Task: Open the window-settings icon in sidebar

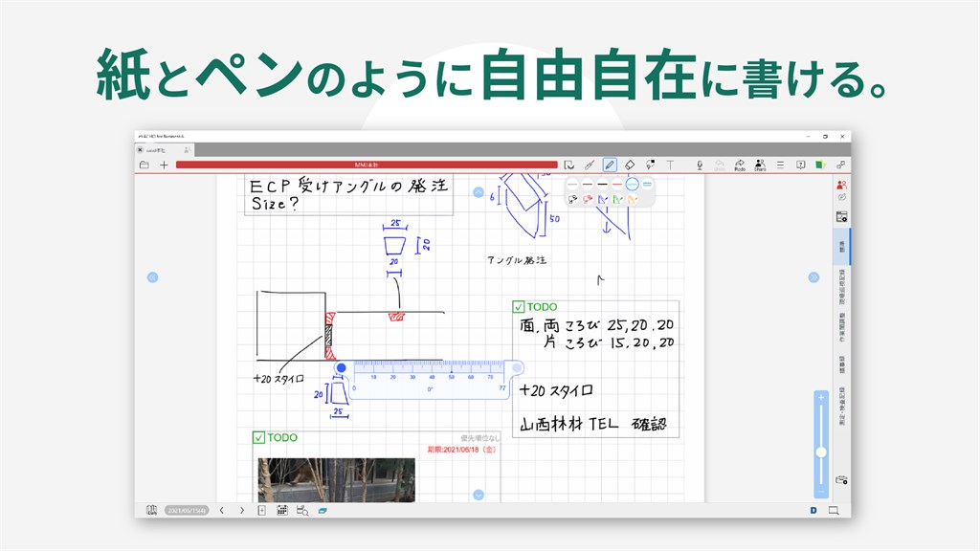Action: [x=842, y=217]
